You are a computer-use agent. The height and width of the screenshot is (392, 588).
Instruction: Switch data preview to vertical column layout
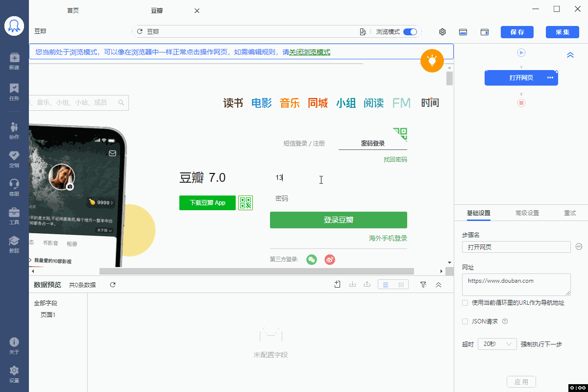click(x=401, y=285)
